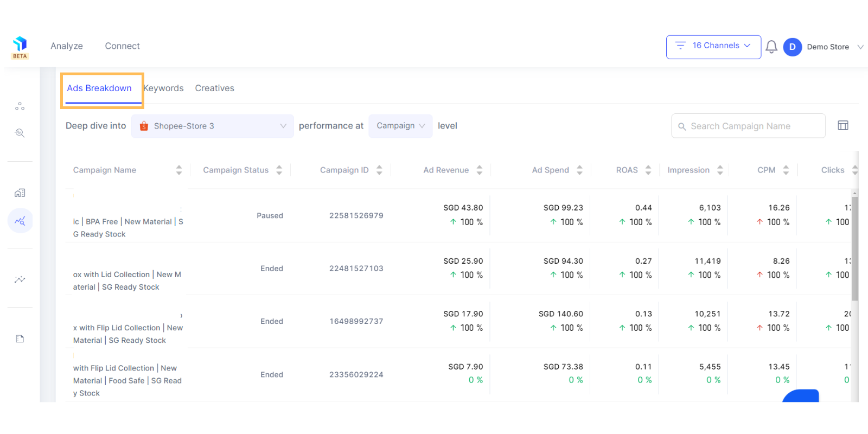Open the search insights sidebar icon

click(x=20, y=133)
